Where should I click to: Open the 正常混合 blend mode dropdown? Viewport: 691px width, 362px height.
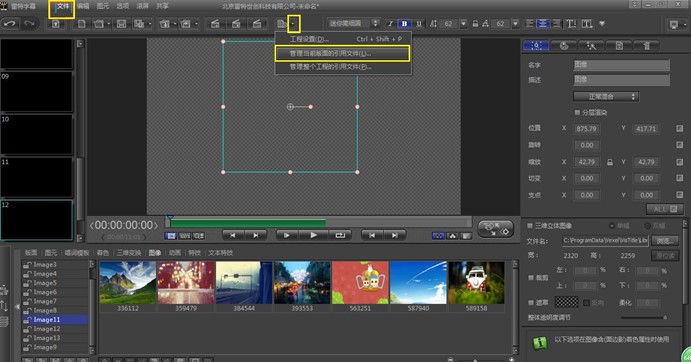click(x=606, y=97)
